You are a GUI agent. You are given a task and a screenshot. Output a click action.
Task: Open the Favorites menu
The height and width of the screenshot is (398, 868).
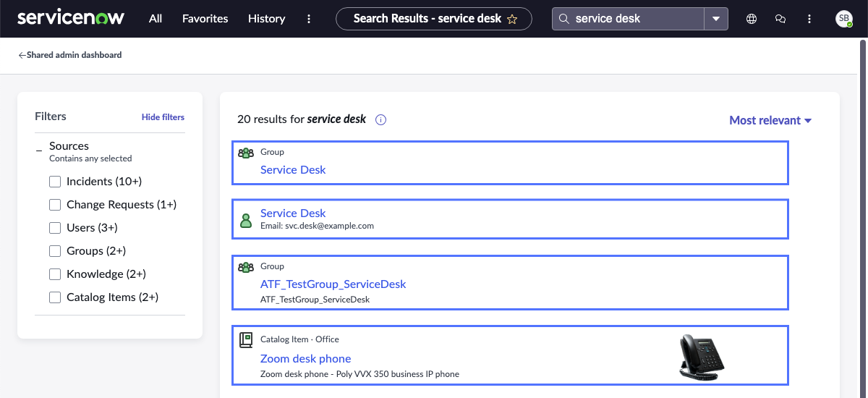(x=205, y=19)
